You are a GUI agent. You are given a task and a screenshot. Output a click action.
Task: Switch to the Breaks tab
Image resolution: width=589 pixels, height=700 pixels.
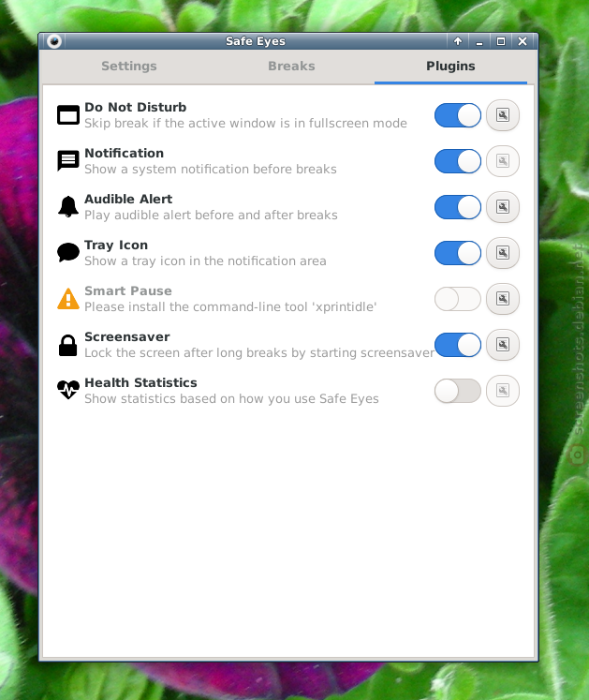291,67
